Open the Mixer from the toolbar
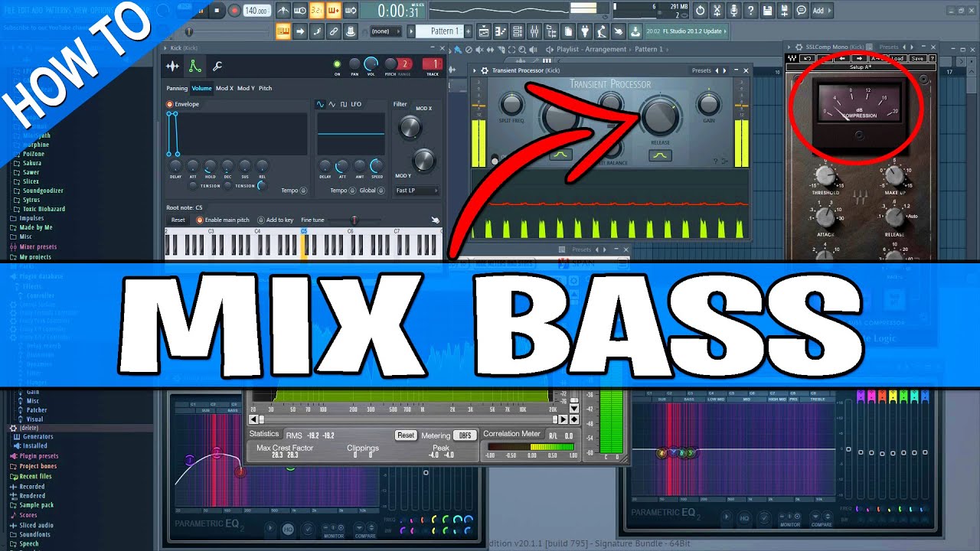980x551 pixels. [534, 31]
